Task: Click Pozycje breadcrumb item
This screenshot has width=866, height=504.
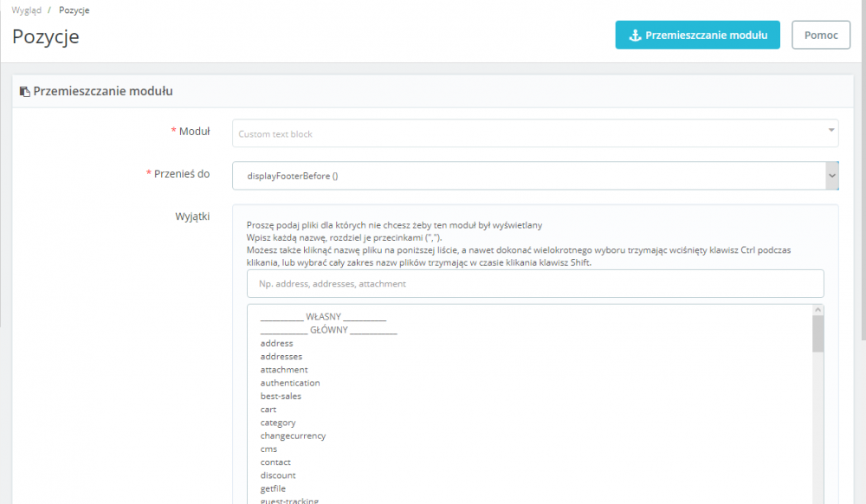Action: coord(74,10)
